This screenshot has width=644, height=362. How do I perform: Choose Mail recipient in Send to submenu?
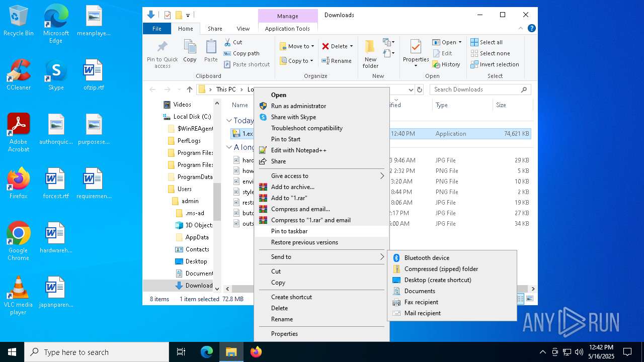point(452,313)
